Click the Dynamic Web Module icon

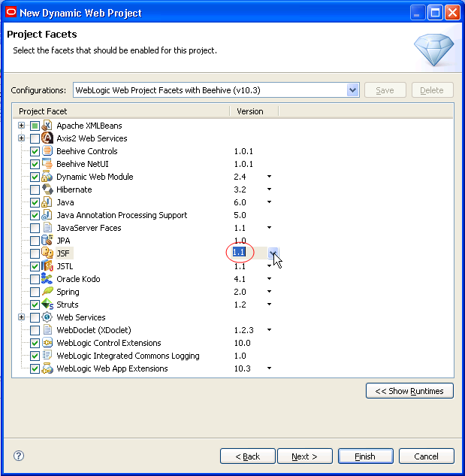click(x=47, y=177)
